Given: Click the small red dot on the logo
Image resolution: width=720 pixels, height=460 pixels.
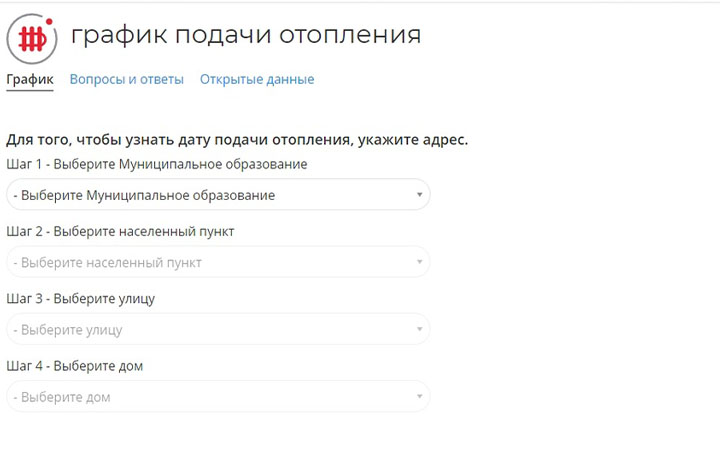Looking at the screenshot, I should click(x=49, y=20).
